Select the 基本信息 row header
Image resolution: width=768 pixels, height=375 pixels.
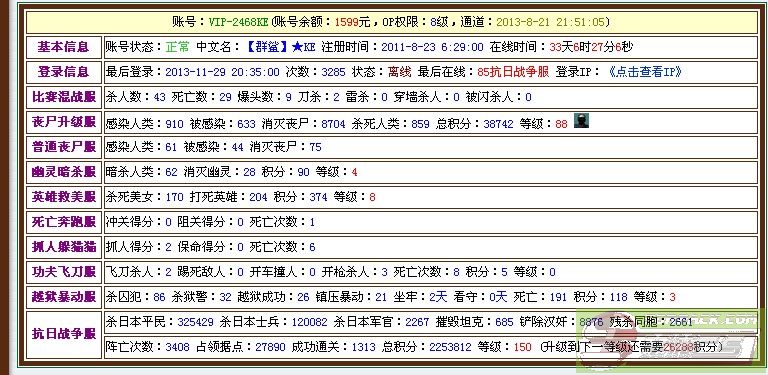pyautogui.click(x=64, y=47)
